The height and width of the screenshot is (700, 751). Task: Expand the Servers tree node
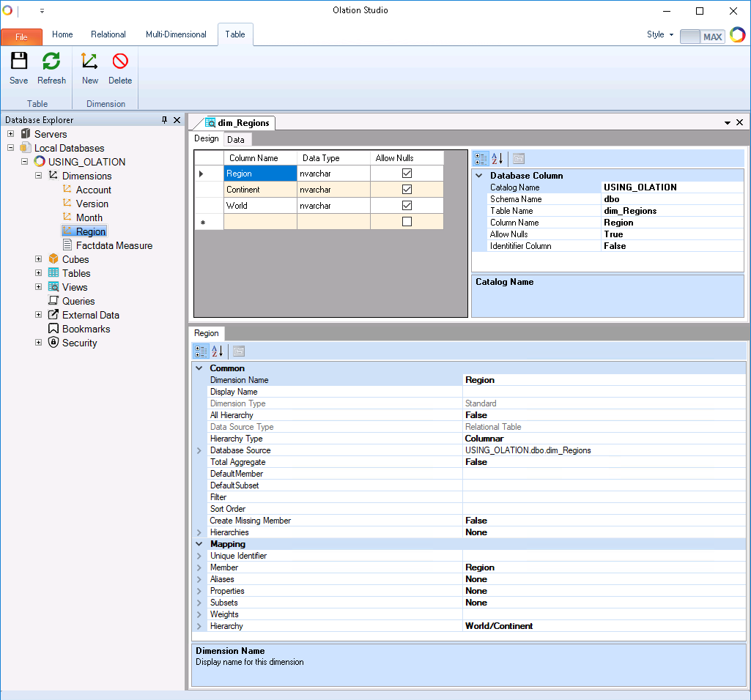point(11,134)
